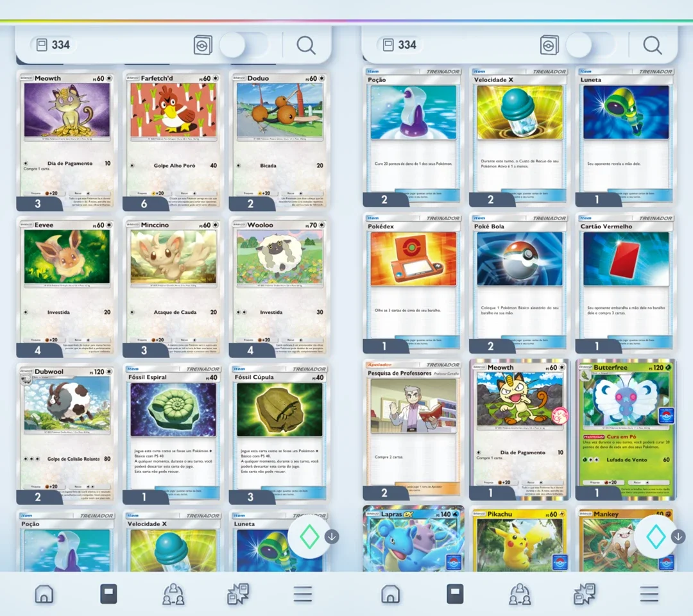Viewport: 693px width, 616px height.
Task: Open the full Poção card in right panel
Action: coord(413,137)
